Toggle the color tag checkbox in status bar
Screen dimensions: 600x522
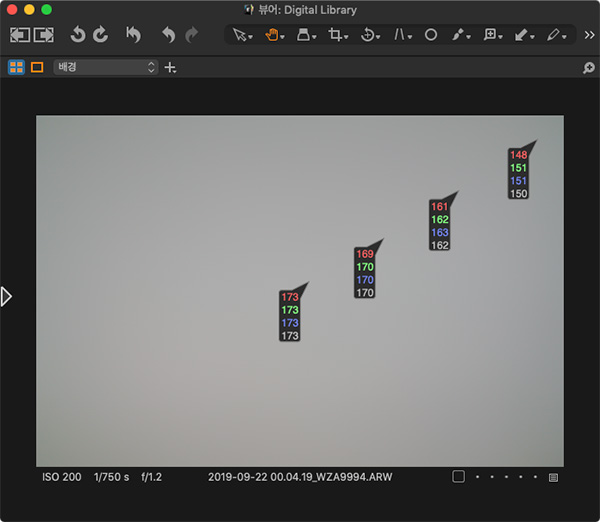pos(458,477)
